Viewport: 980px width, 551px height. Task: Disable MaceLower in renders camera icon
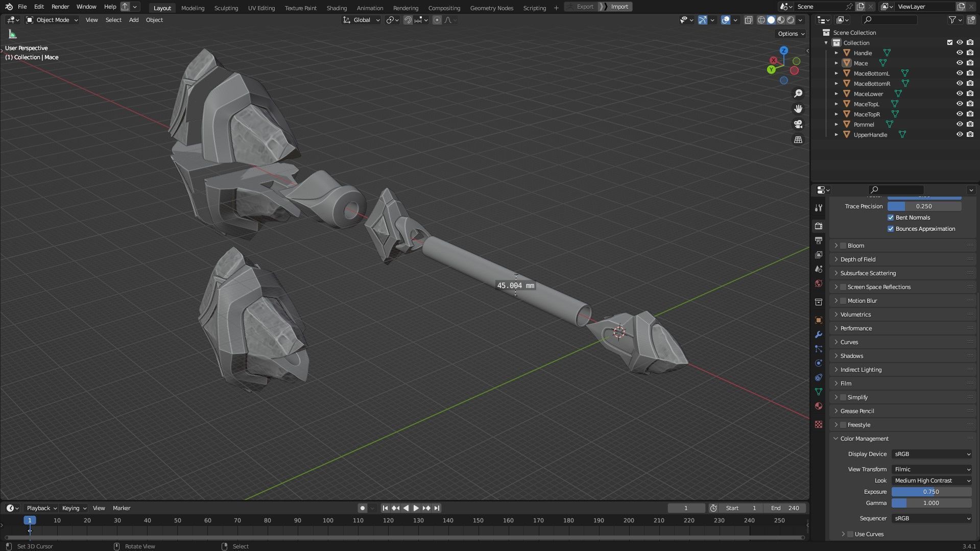pyautogui.click(x=970, y=94)
